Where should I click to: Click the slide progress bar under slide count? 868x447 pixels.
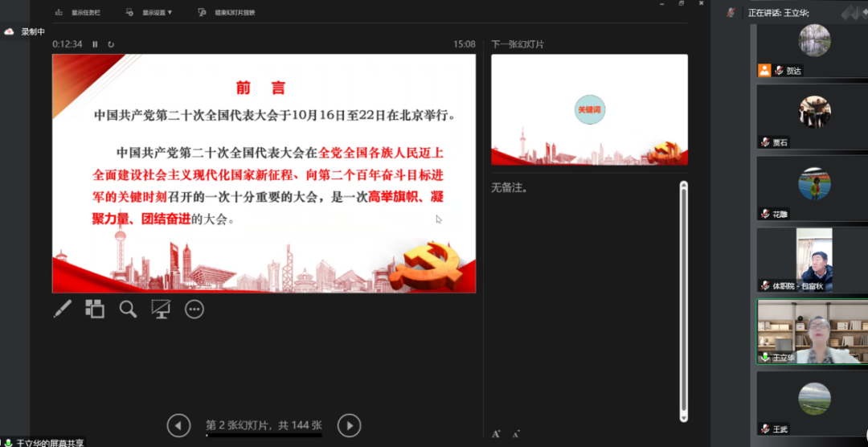[264, 436]
